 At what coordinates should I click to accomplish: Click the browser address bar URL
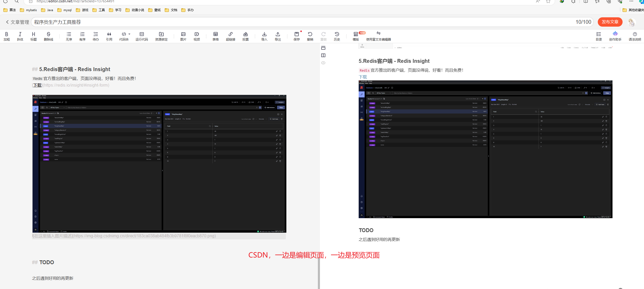point(75,1)
